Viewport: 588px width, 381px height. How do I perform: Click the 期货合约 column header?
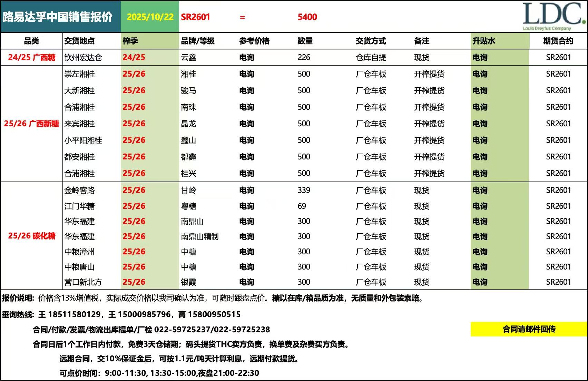pyautogui.click(x=558, y=41)
